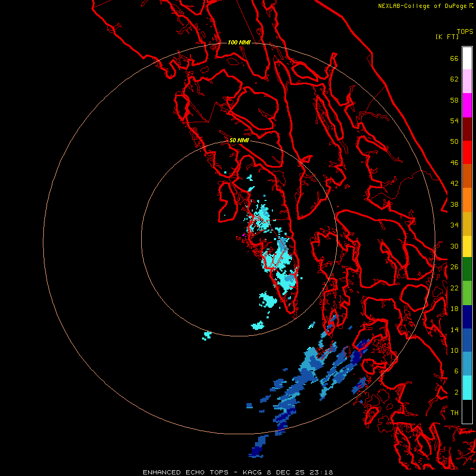Click the isolated cyan echo on the 50 NMI ring
The image size is (476, 476).
tap(207, 335)
